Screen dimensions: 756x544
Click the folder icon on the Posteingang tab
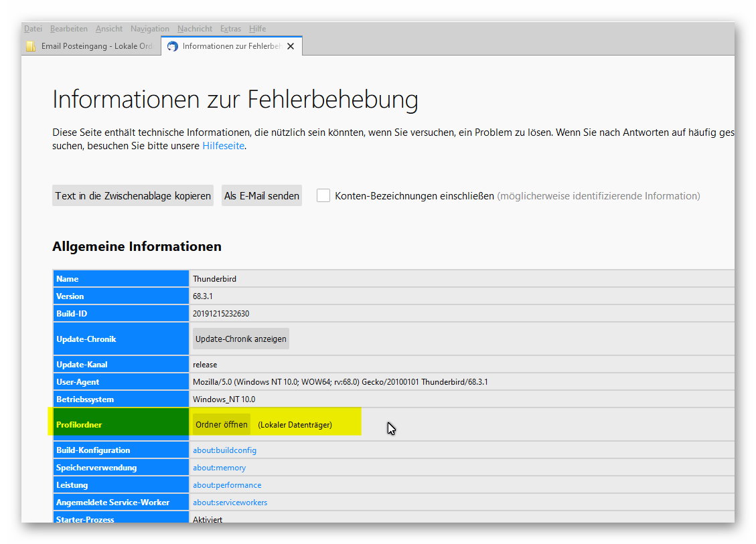coord(30,46)
